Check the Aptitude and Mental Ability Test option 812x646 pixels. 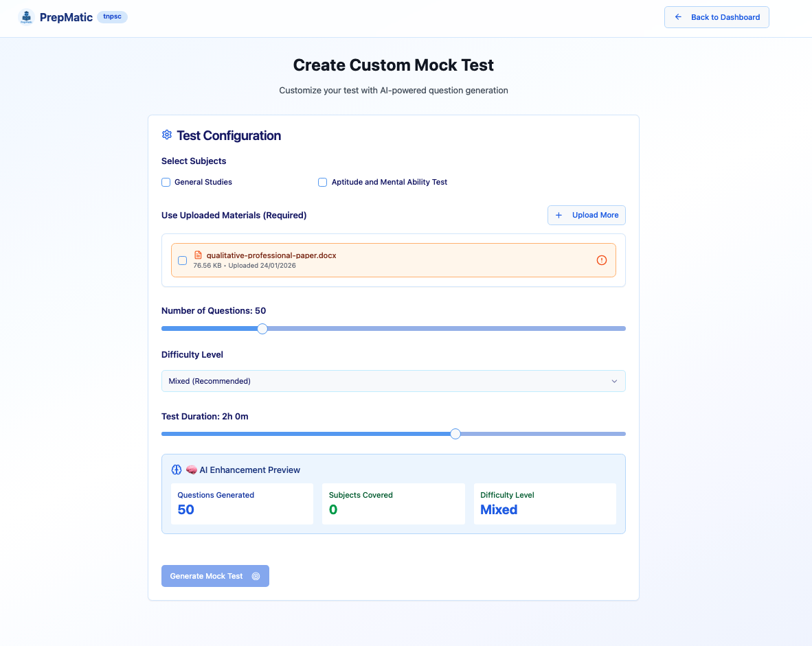[322, 182]
